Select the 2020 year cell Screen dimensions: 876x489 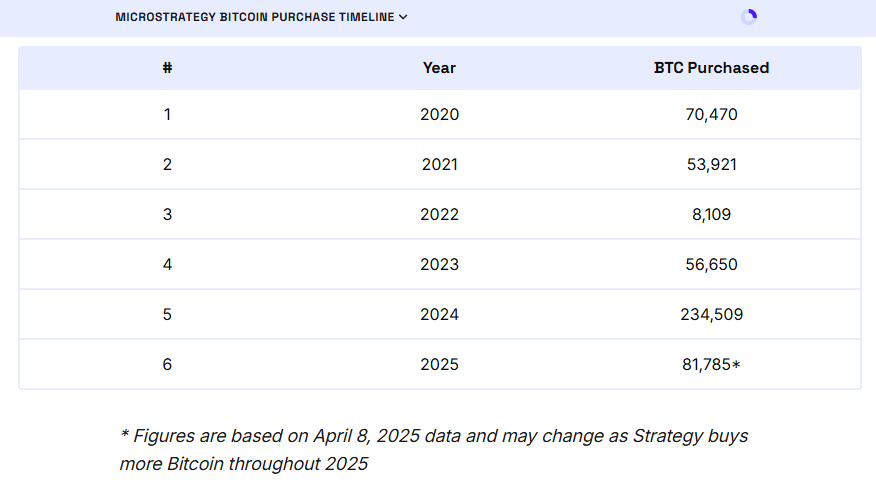[x=439, y=115]
